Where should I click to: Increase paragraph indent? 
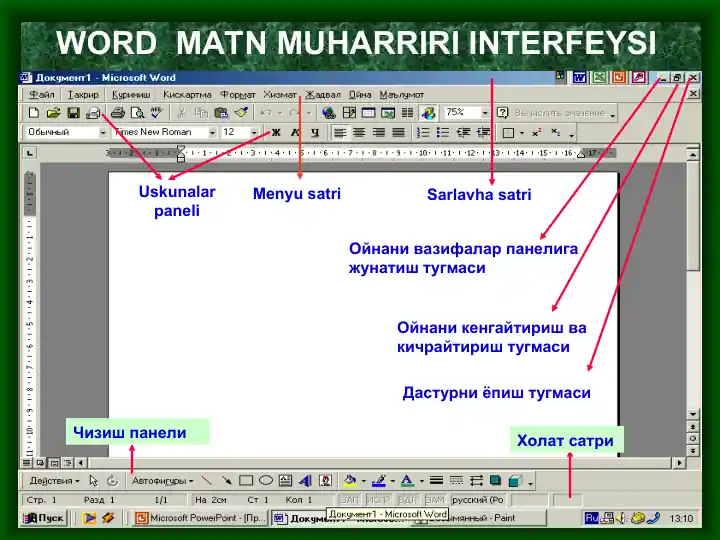pos(483,133)
